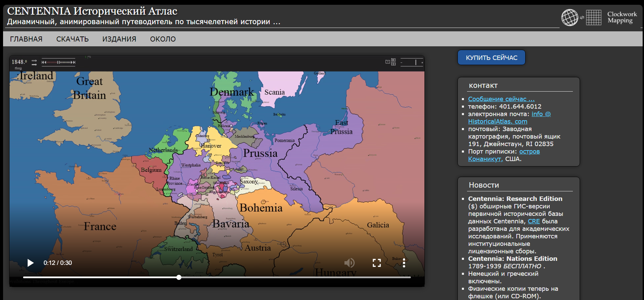This screenshot has height=300, width=644.
Task: Click the Clockwork Mapping grid logo
Action: (x=594, y=18)
